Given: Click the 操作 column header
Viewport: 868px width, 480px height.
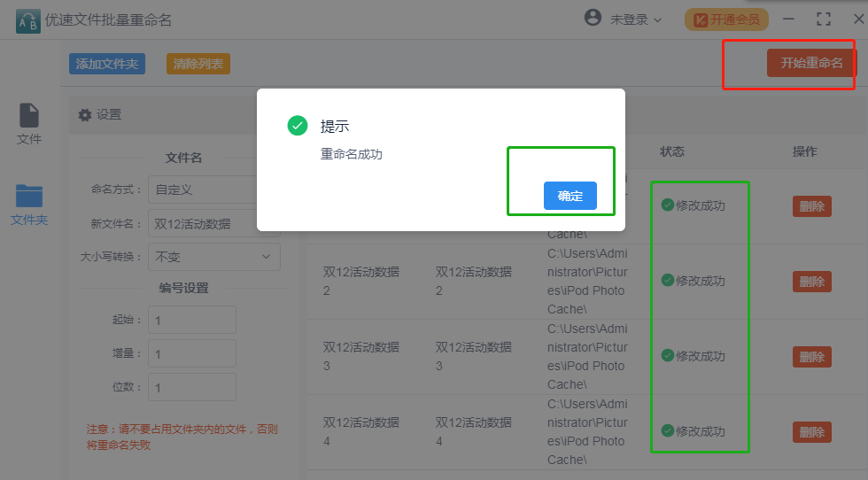Looking at the screenshot, I should [x=805, y=151].
